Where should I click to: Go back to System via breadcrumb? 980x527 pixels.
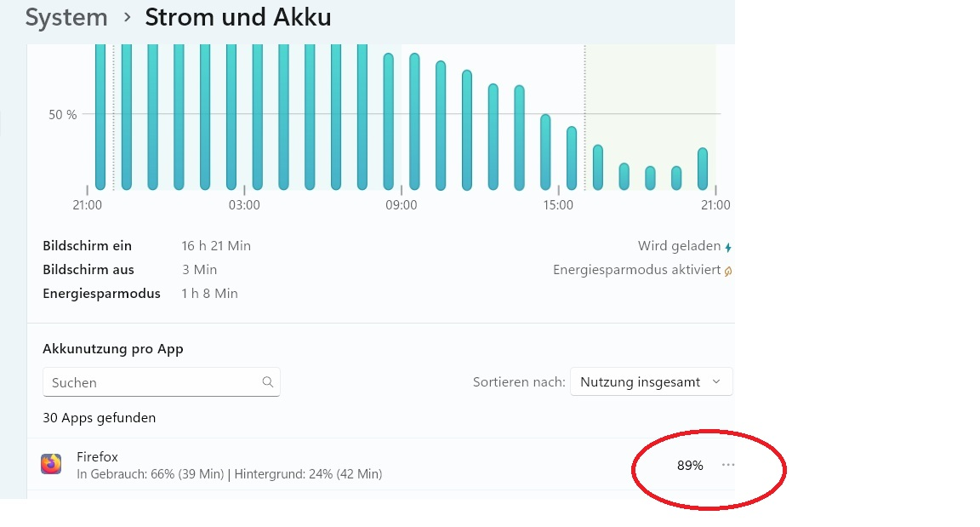(66, 17)
